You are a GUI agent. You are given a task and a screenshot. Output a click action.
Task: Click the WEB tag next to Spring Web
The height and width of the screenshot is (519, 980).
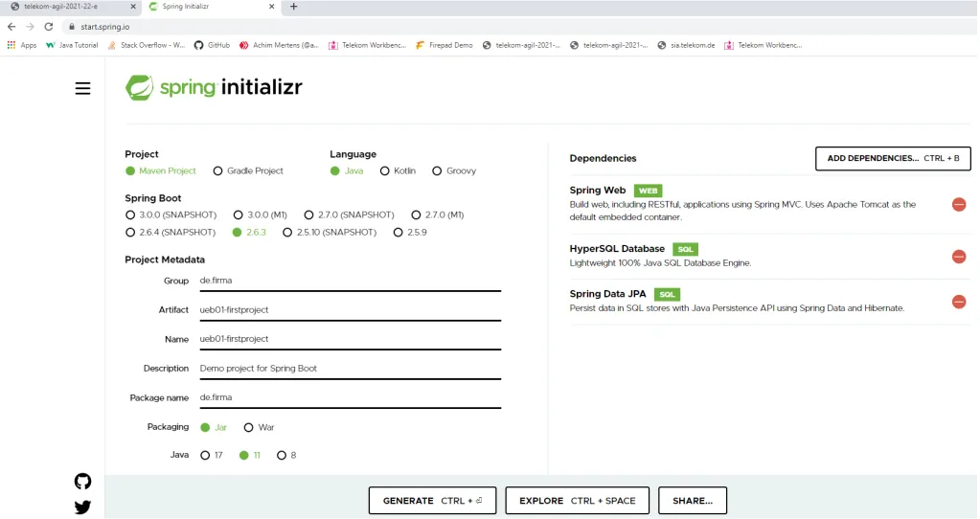[649, 191]
